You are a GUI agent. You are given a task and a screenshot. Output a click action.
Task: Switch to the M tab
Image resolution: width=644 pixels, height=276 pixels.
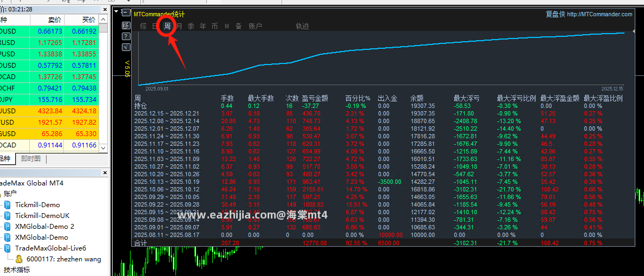point(227,27)
